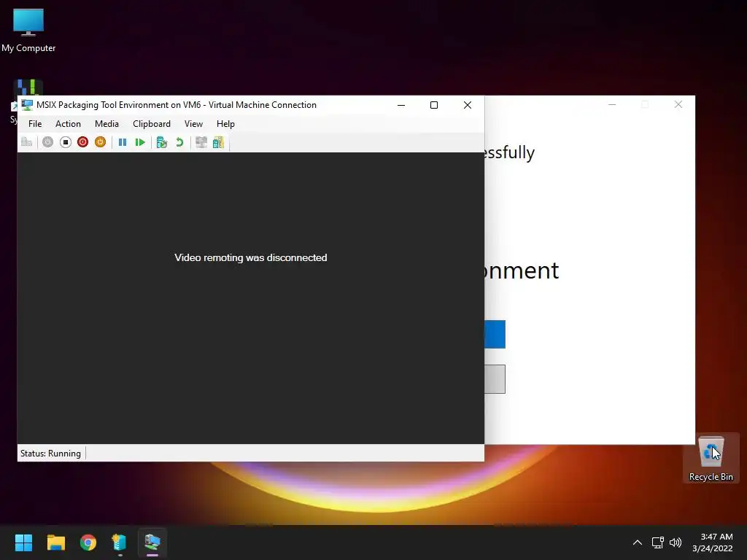The width and height of the screenshot is (747, 560).
Task: Minimize the Virtual Machine Connection window
Action: pos(401,105)
